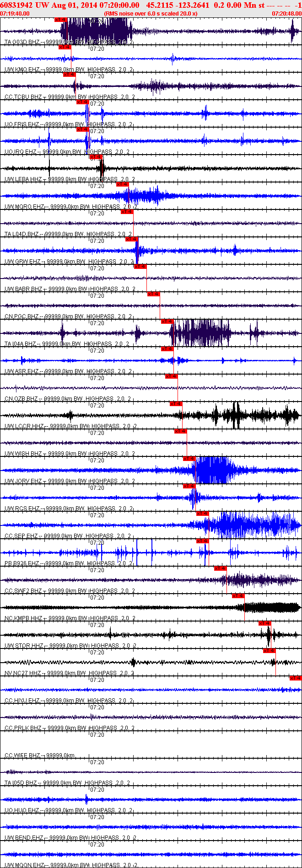Viewport: 302px width, 868px height.
Task: Click red pick flag on CC SWF2 trace
Action: coord(221,568)
